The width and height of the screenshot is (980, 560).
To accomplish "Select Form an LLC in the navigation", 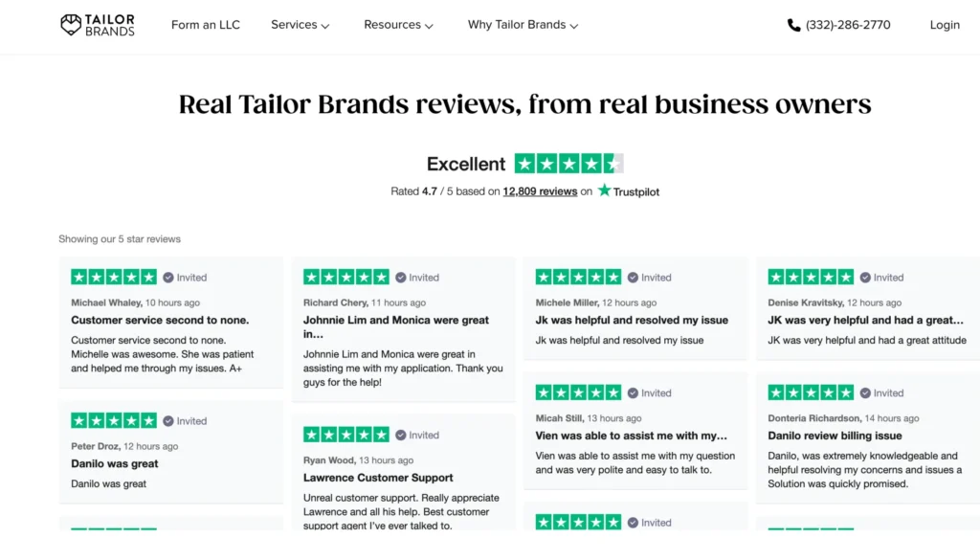I will pyautogui.click(x=205, y=25).
